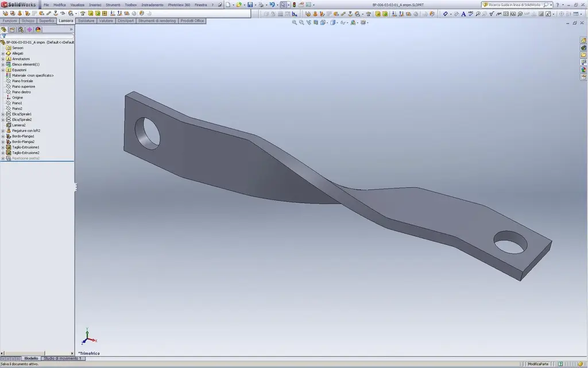Switch to the Strumenti di rendering tab
The width and height of the screenshot is (588, 368).
click(x=157, y=21)
